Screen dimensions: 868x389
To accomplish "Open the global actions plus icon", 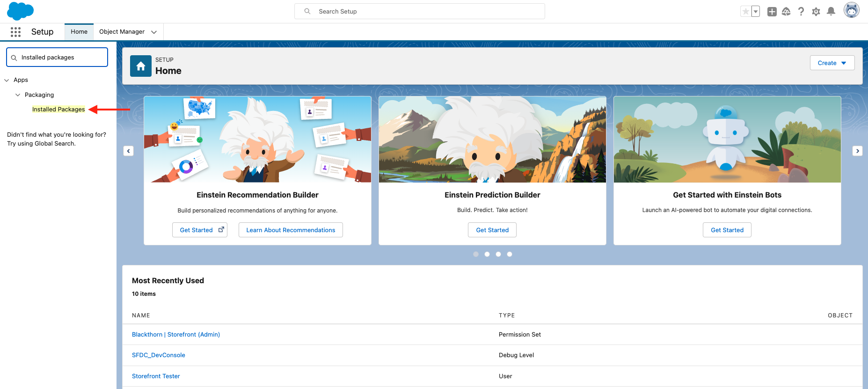I will [x=772, y=12].
